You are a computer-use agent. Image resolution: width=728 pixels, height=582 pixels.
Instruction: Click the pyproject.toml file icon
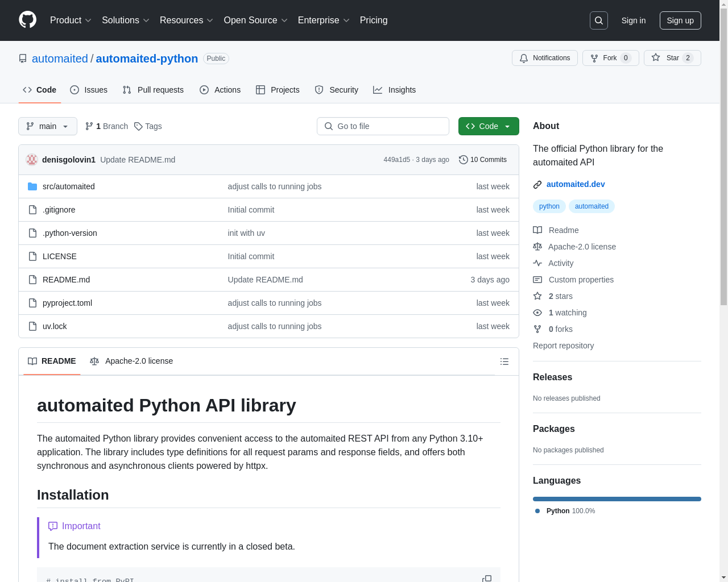click(x=32, y=303)
